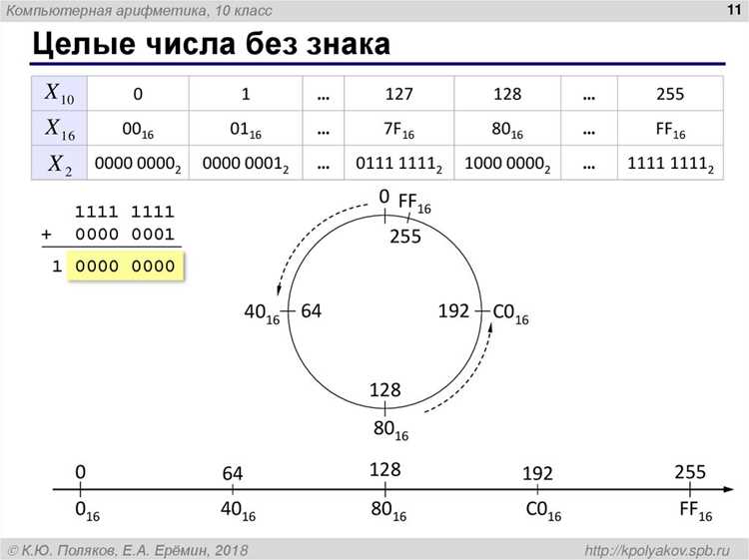
Task: Click the "0111 1111₂" table cell
Action: coord(398,163)
